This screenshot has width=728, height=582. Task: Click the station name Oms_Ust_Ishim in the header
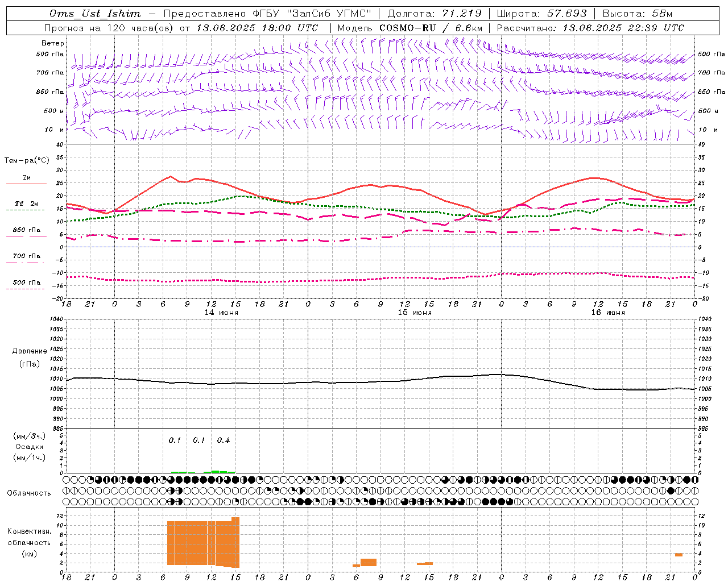[x=95, y=14]
